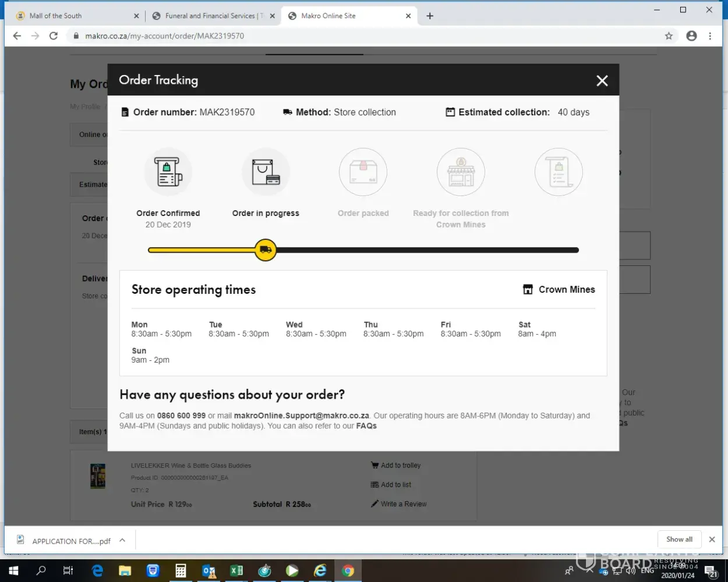Viewport: 728px width, 582px height.
Task: Click makroOnline.Support@makro.co.za email address
Action: click(302, 416)
